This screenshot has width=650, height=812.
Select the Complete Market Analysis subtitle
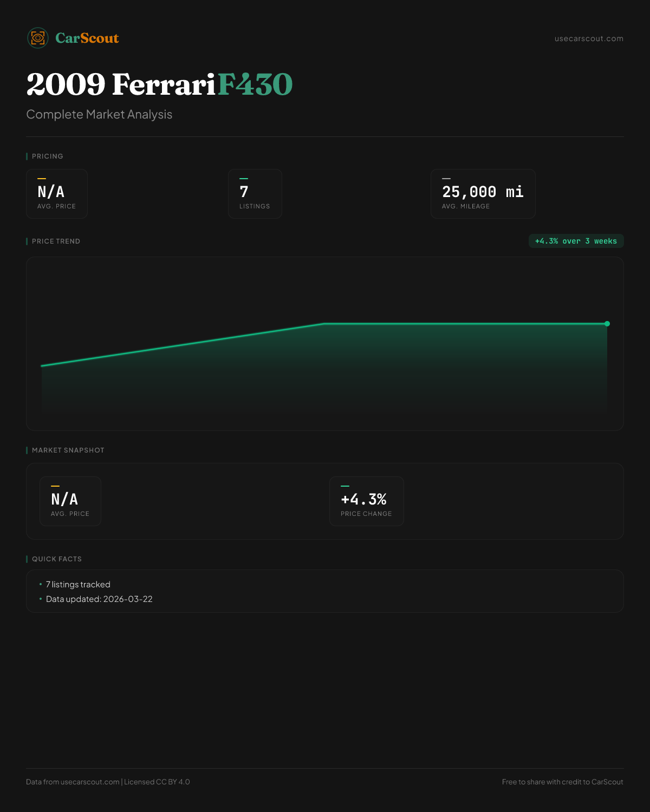(99, 114)
